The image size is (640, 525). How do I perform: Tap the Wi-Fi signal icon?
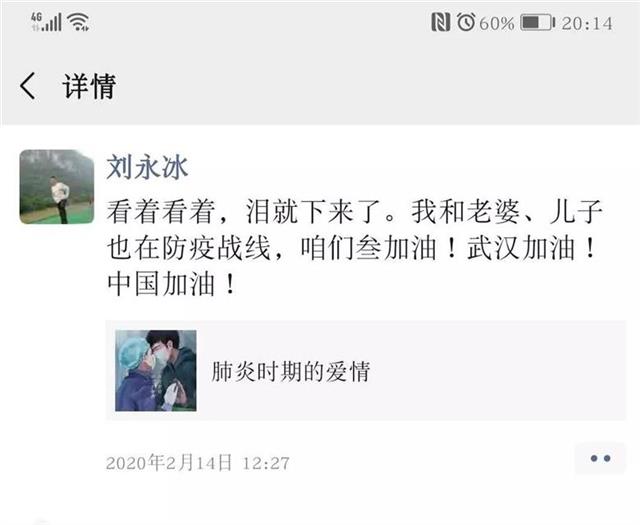click(x=78, y=22)
